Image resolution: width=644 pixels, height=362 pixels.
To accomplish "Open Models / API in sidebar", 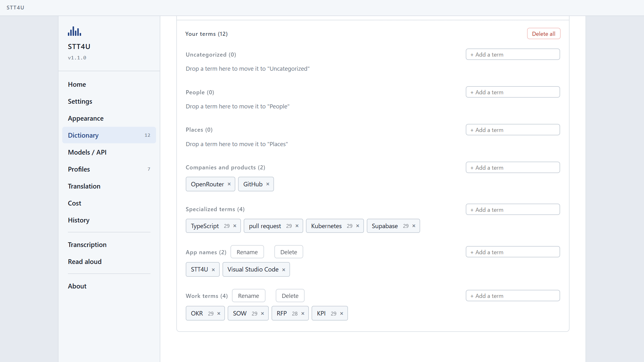I will click(x=109, y=152).
